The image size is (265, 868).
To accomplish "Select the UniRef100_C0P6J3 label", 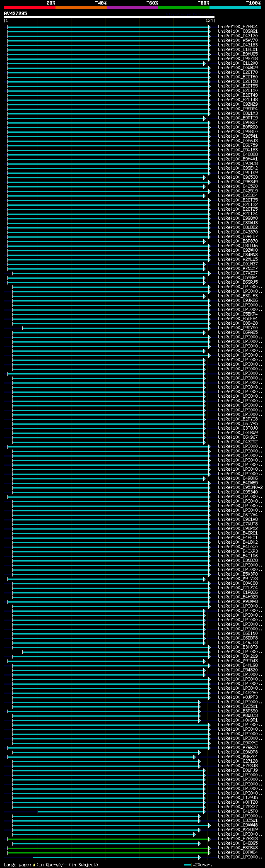I will (238, 141).
